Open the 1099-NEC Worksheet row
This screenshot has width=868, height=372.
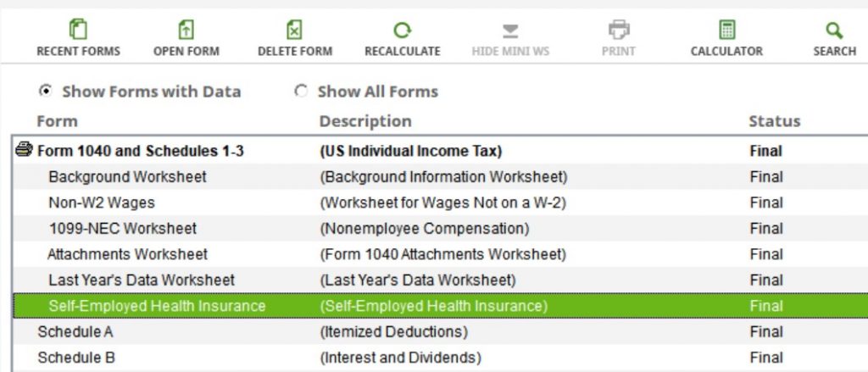pos(440,229)
